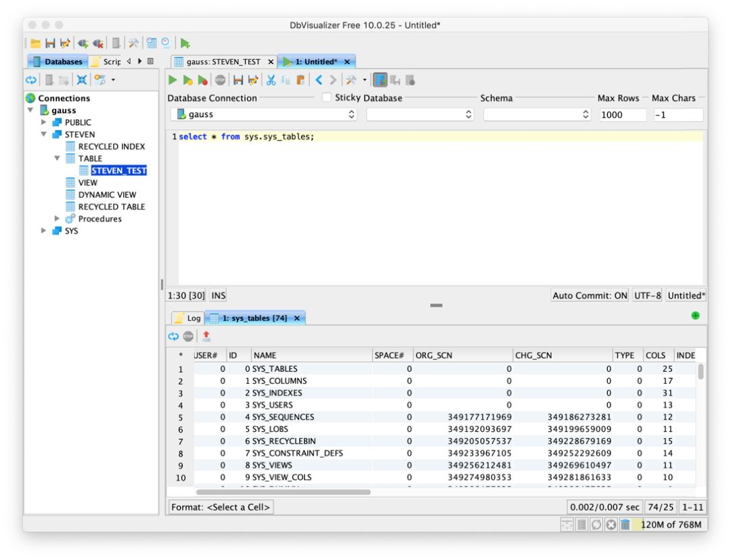Screen dimensions: 731x560
Task: Click the circled X status bar icon
Action: coord(611,525)
